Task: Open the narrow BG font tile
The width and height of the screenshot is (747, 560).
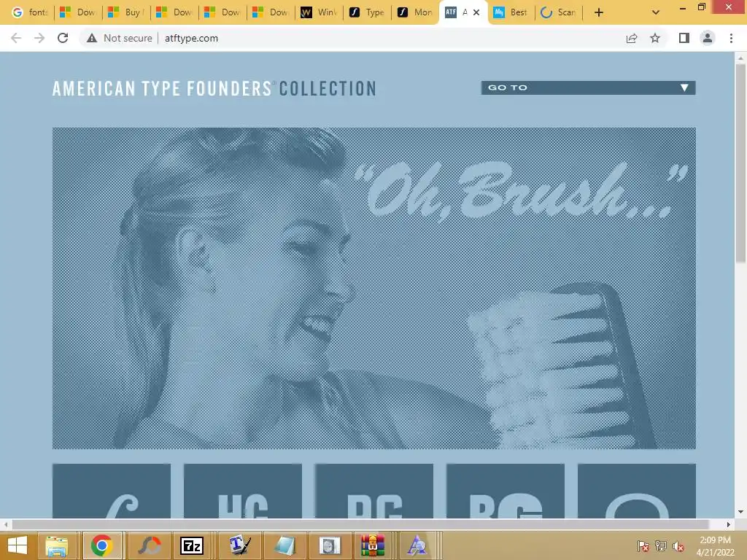Action: [x=374, y=491]
